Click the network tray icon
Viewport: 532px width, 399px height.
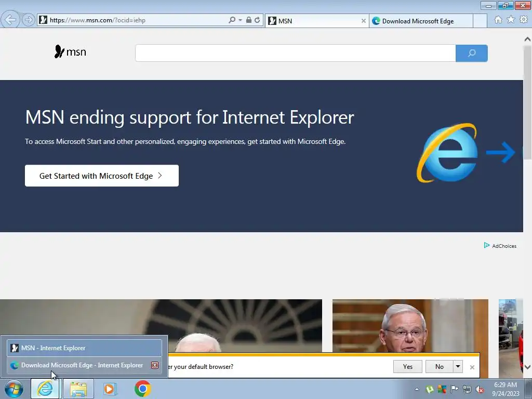(x=467, y=389)
